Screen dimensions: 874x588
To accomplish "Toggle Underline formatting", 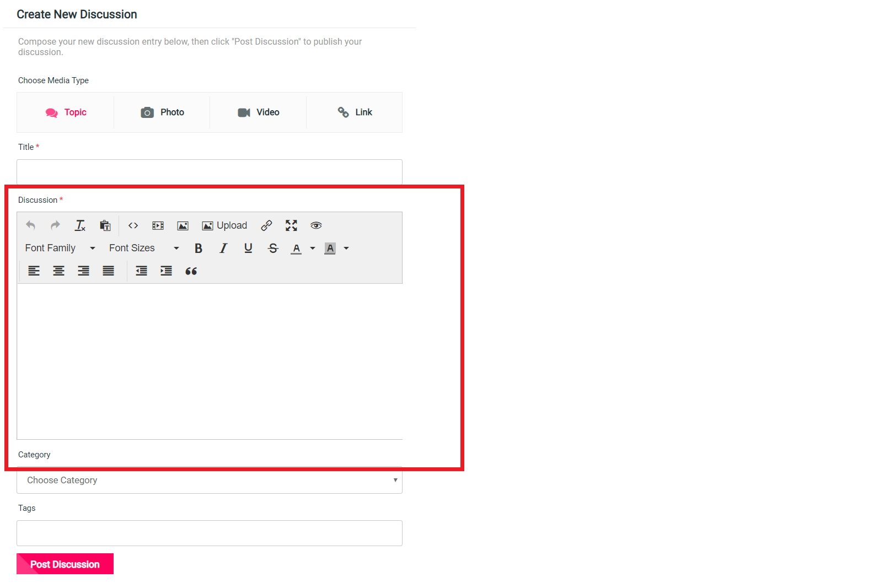I will pyautogui.click(x=248, y=248).
